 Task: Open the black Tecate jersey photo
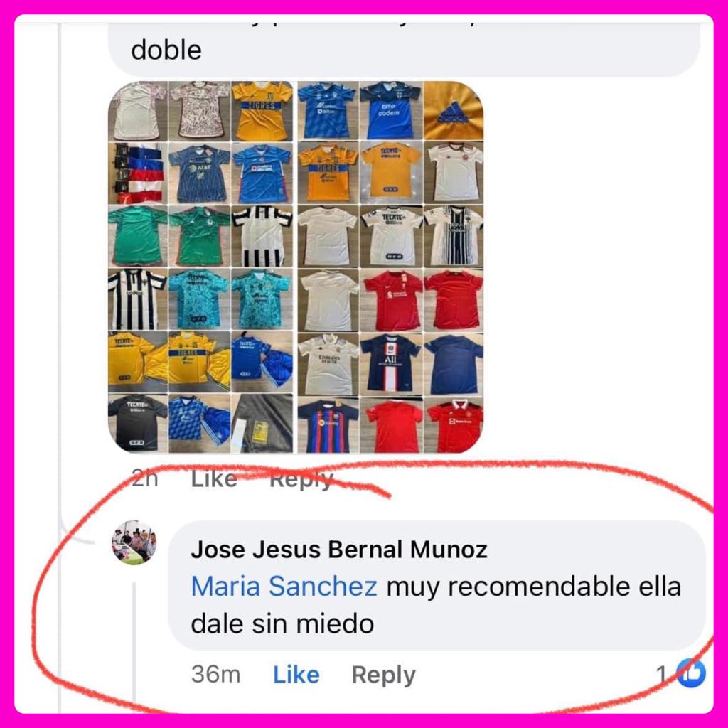(x=137, y=423)
